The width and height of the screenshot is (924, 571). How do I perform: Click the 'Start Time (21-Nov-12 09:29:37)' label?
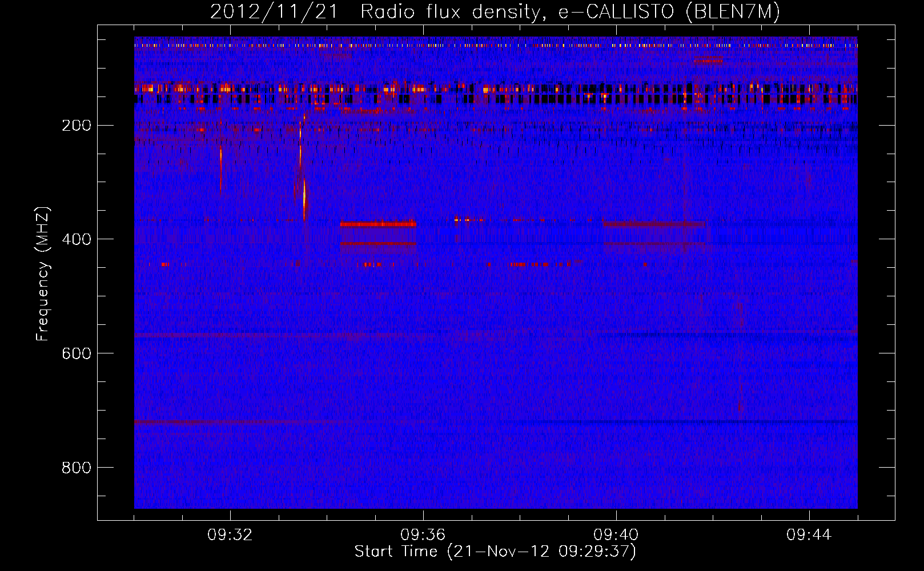point(495,552)
